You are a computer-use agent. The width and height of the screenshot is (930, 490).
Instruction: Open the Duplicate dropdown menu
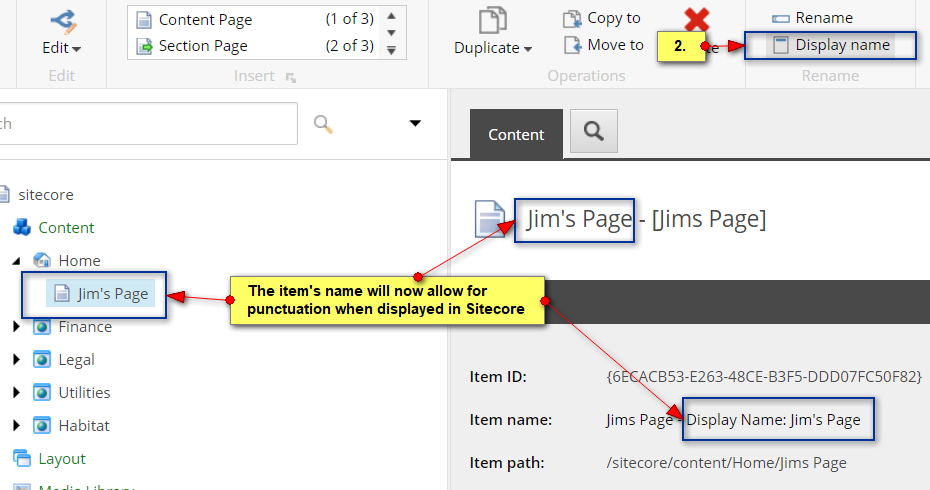[x=492, y=48]
